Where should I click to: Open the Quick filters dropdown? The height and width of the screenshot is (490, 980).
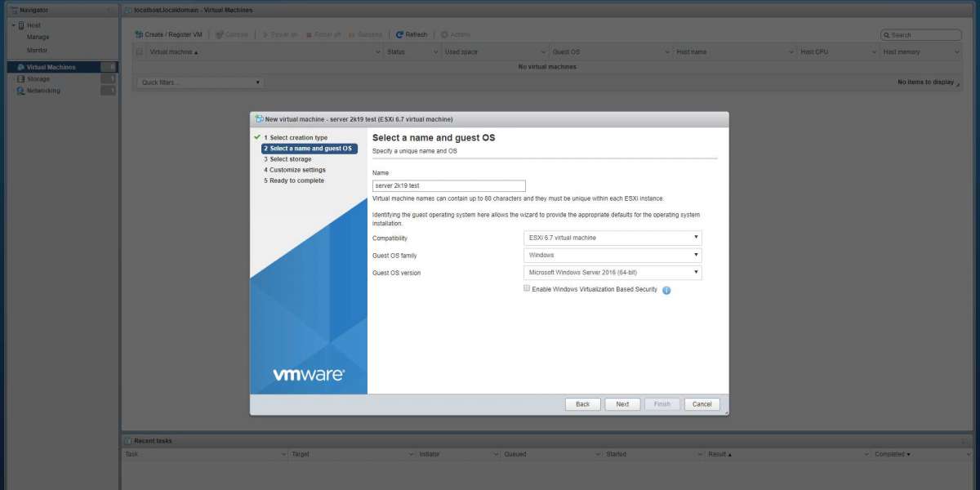(200, 82)
